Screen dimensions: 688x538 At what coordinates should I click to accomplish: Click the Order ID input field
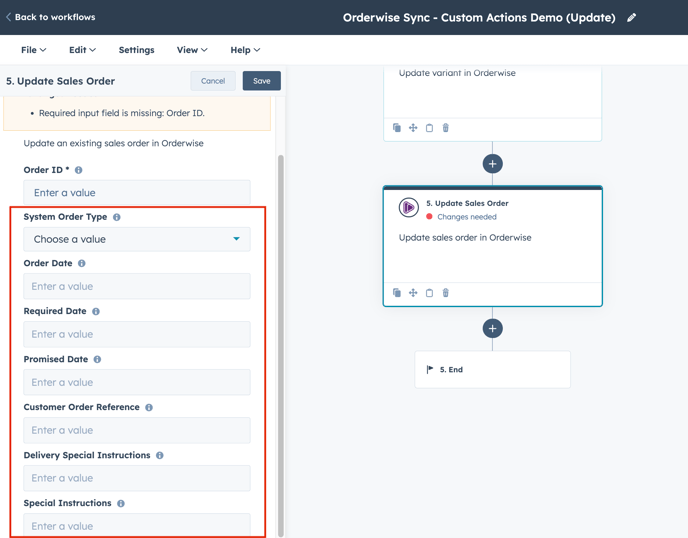pos(137,193)
